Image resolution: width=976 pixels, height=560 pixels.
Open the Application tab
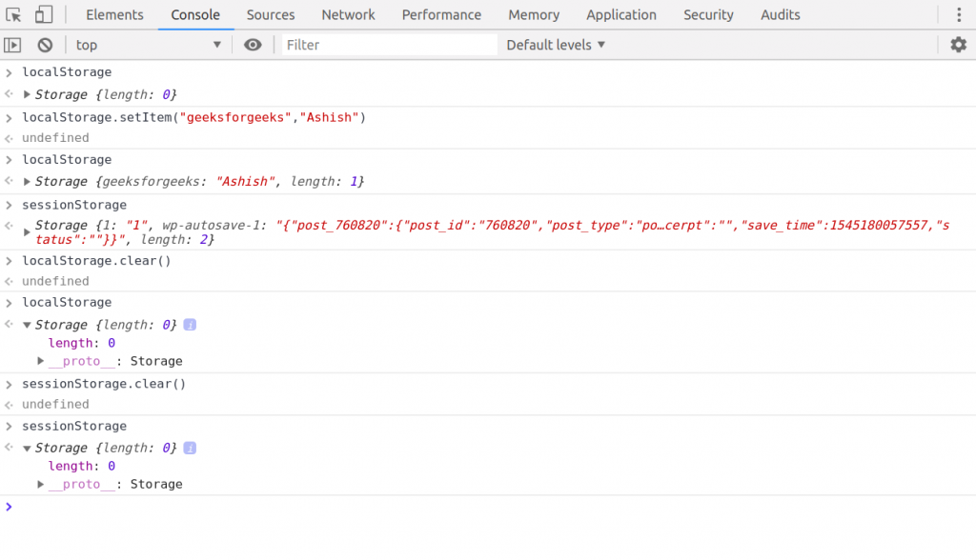coord(620,15)
